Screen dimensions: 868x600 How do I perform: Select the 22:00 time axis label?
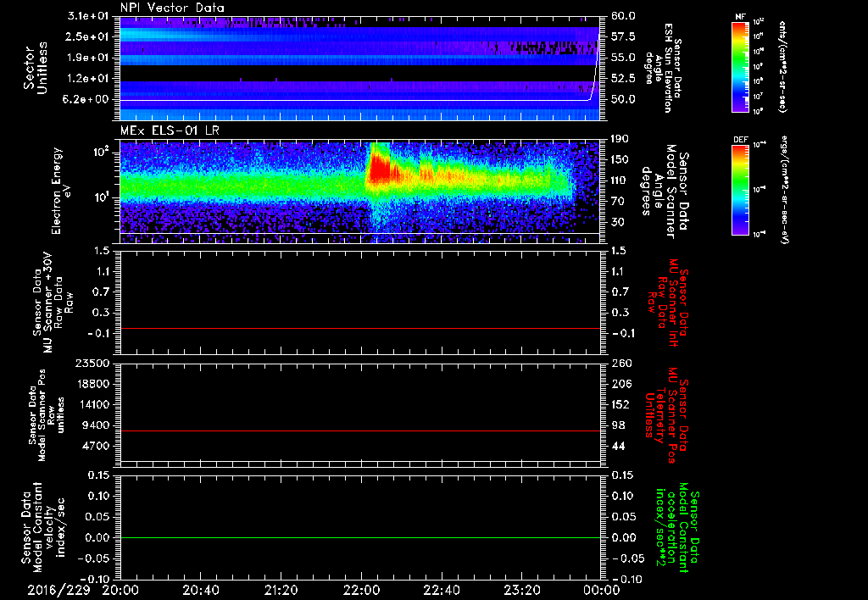[361, 590]
